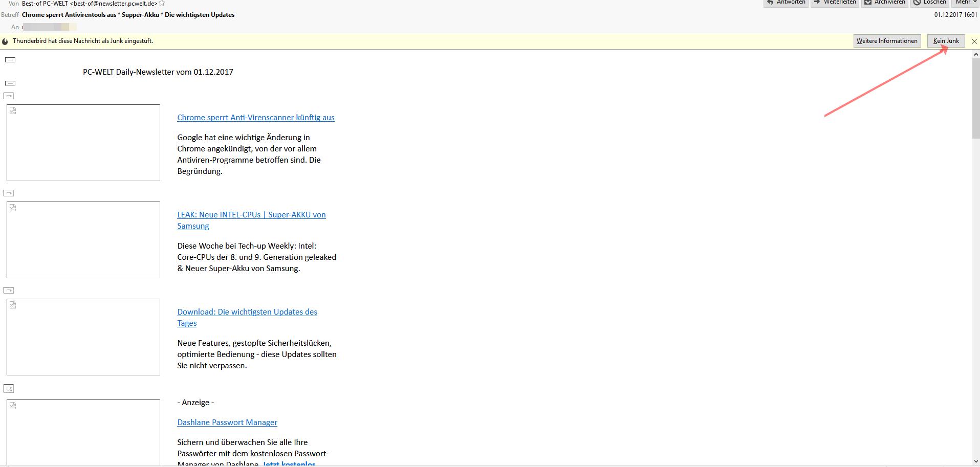Click the date "01.12.2017 16:01"
Viewport: 980px width, 467px height.
point(956,15)
